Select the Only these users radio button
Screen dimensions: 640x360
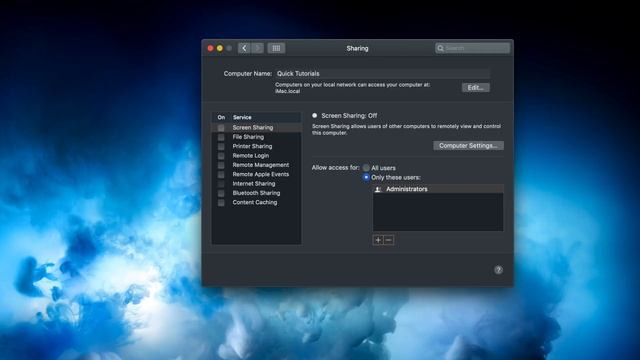point(366,177)
